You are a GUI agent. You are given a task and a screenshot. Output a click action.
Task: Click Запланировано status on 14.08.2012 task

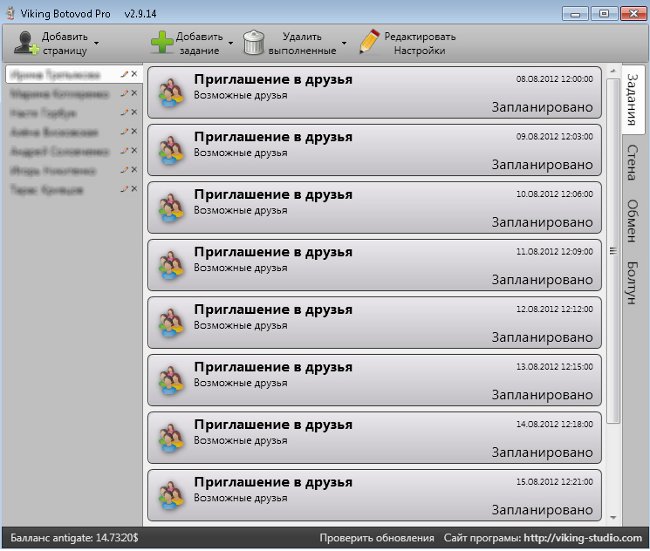[x=542, y=453]
